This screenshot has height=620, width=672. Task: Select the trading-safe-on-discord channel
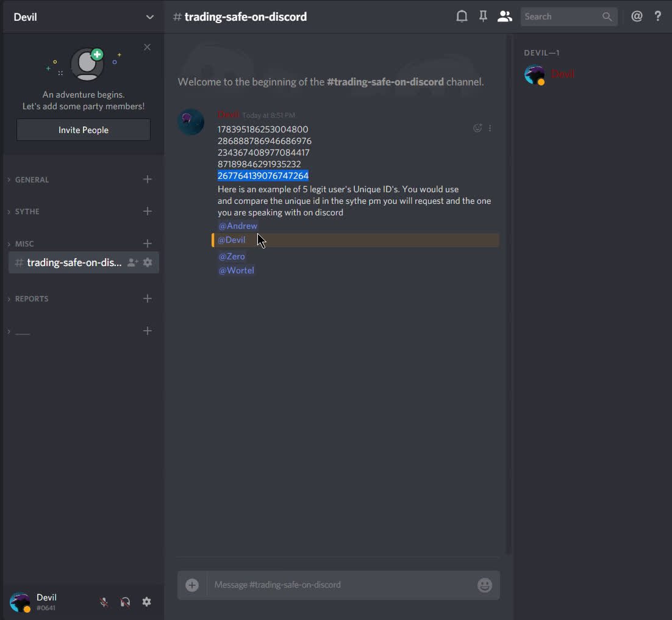point(84,262)
